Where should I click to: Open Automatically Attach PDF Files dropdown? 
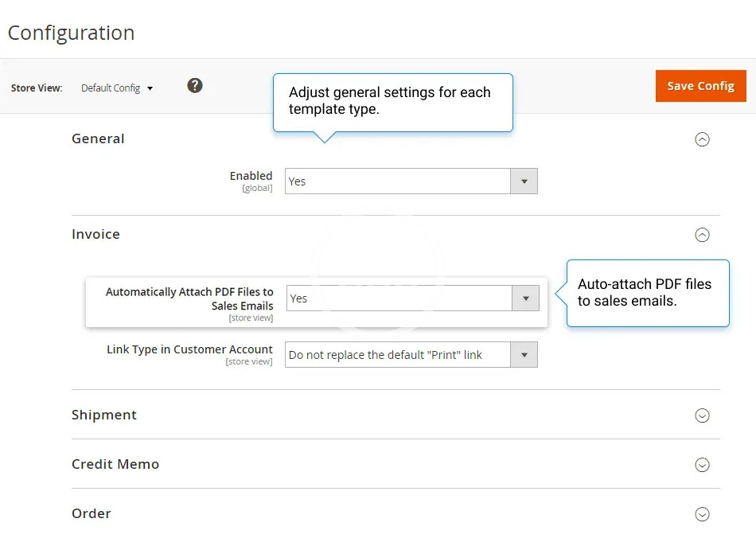tap(399, 298)
